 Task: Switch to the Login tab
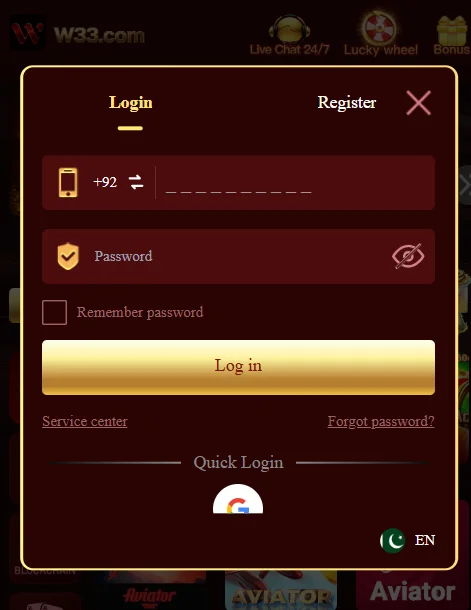tap(130, 103)
